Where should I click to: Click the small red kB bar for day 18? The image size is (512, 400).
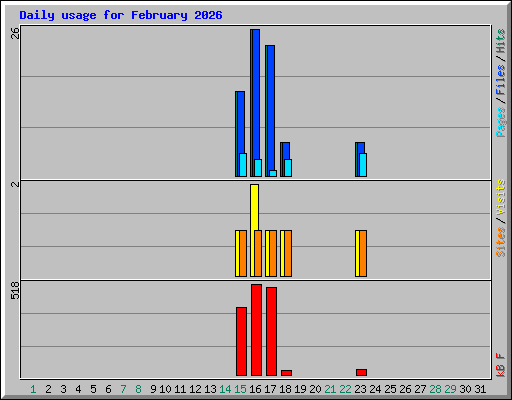[x=286, y=373]
